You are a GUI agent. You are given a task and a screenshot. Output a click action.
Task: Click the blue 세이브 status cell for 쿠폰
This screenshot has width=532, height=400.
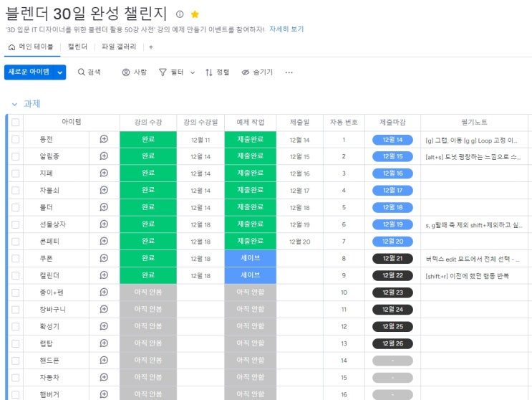tap(251, 258)
